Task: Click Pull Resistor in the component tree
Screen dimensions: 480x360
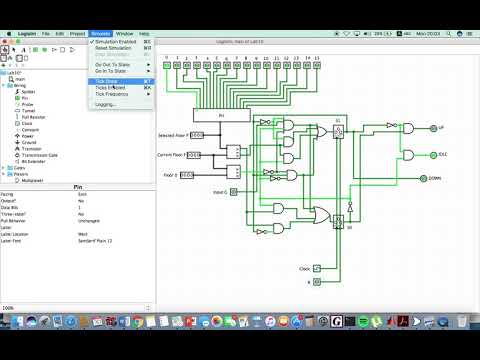Action: pos(33,117)
